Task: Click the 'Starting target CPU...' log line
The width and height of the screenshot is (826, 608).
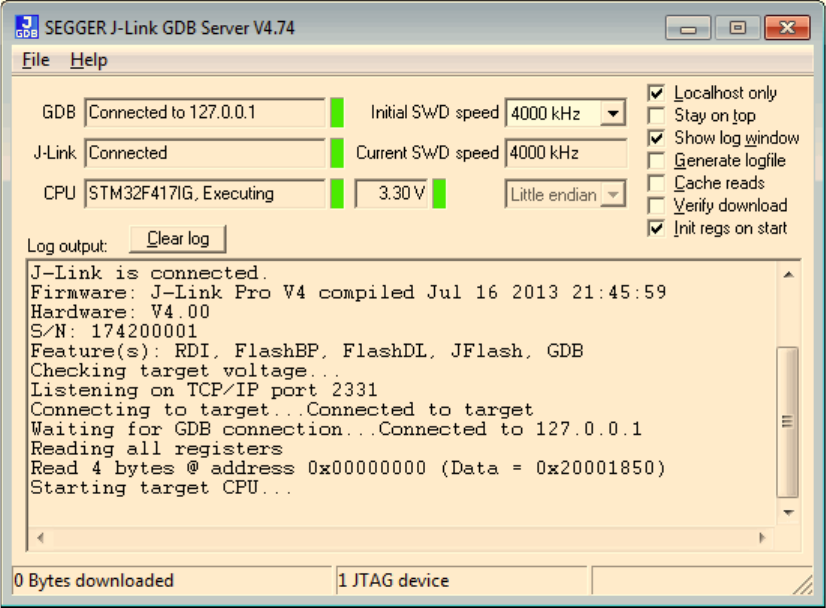Action: coord(161,487)
